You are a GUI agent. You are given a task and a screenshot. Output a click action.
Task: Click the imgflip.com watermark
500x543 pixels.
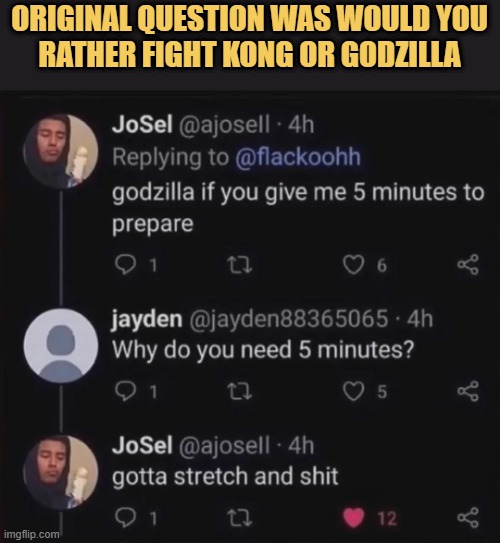click(x=32, y=534)
